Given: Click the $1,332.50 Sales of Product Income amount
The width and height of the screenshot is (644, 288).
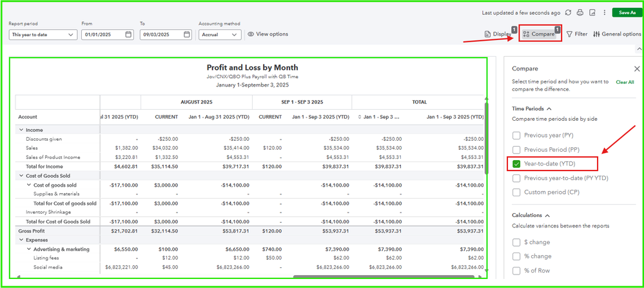Looking at the screenshot, I should pos(167,158).
